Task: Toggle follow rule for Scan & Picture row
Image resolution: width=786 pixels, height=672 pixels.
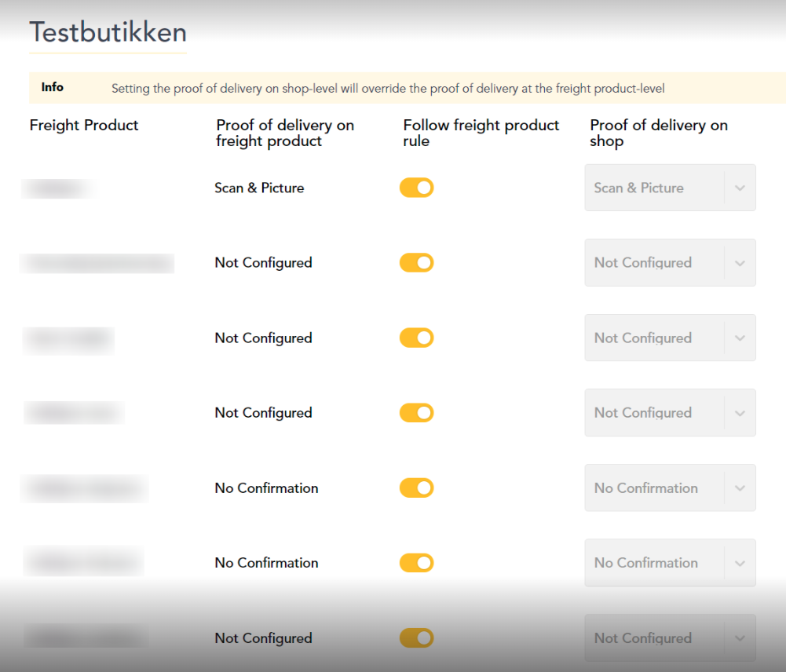Action: pyautogui.click(x=417, y=188)
